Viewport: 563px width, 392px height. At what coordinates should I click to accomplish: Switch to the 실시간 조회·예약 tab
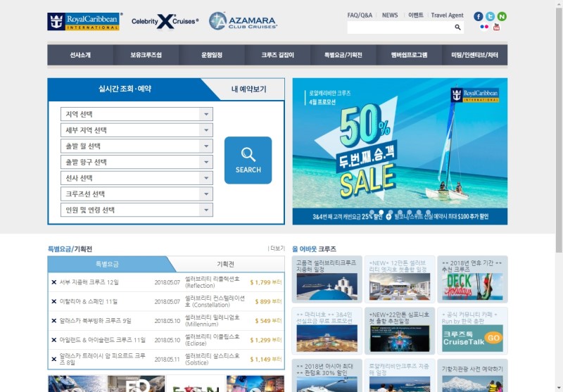coord(125,89)
